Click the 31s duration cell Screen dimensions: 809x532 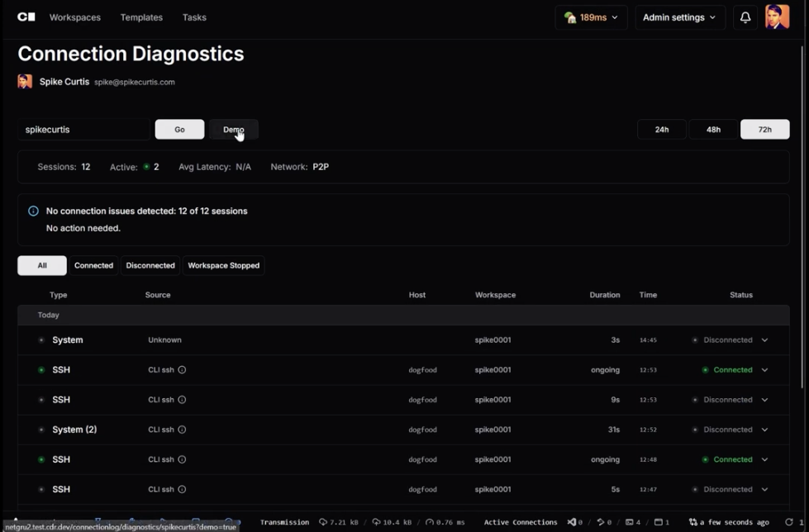coord(613,430)
